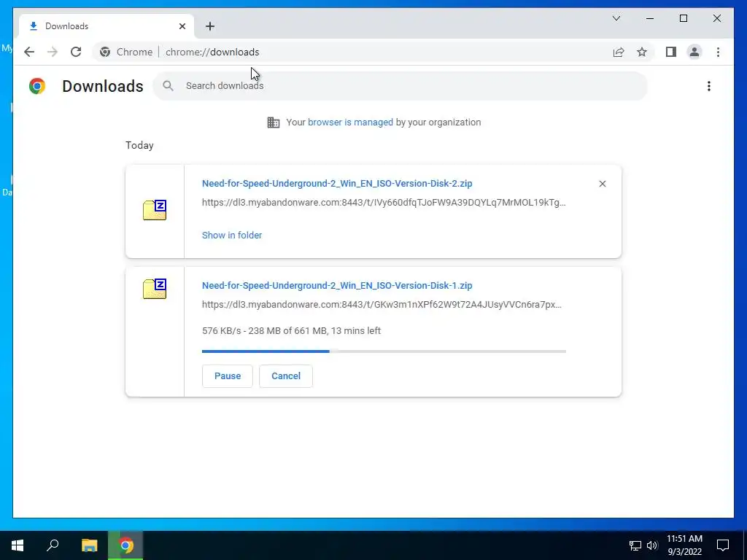
Task: Open the Windows Start menu
Action: pyautogui.click(x=18, y=545)
